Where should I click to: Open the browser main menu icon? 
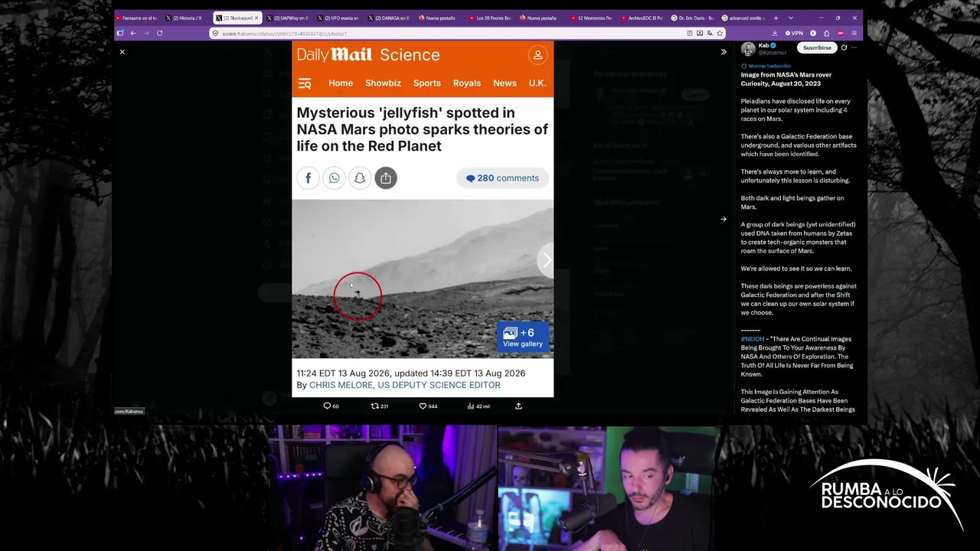pos(854,34)
